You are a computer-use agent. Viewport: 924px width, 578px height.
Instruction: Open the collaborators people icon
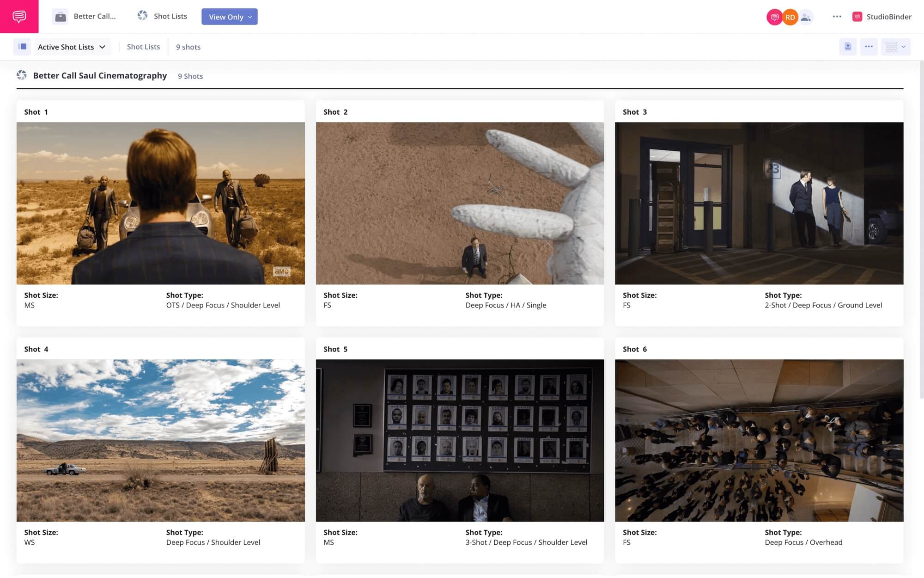click(x=806, y=17)
